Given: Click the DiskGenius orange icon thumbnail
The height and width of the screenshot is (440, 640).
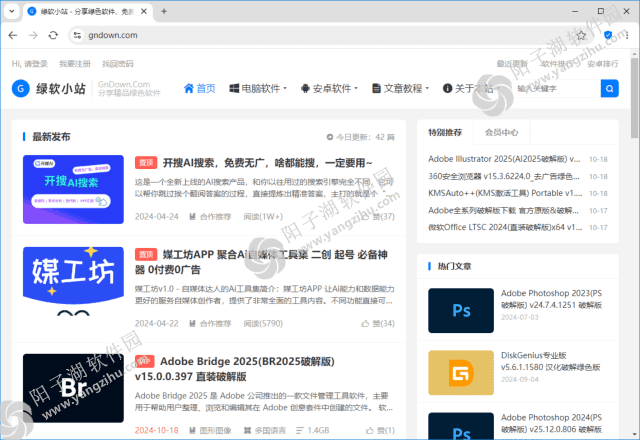Looking at the screenshot, I should [461, 373].
